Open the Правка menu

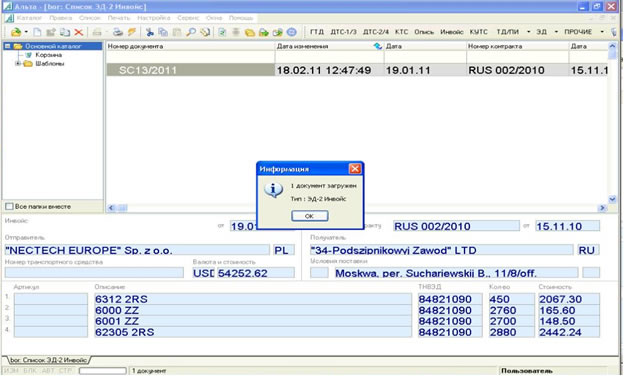60,18
